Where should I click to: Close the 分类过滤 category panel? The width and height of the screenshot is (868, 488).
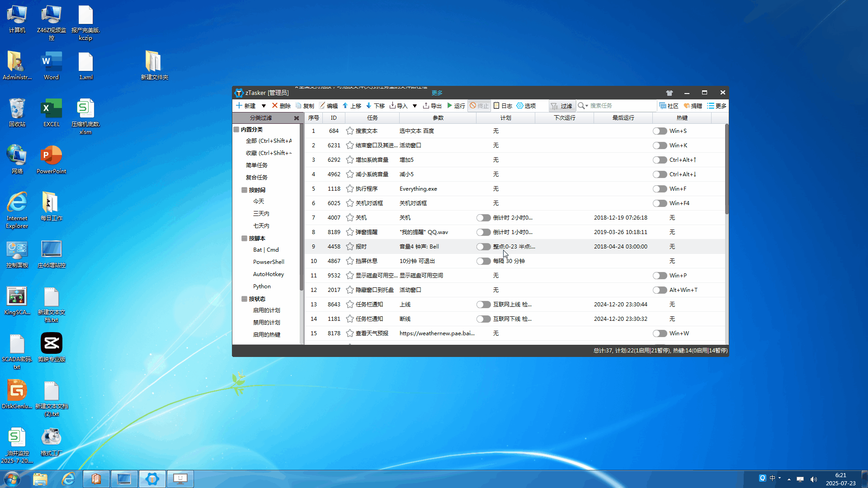point(297,118)
